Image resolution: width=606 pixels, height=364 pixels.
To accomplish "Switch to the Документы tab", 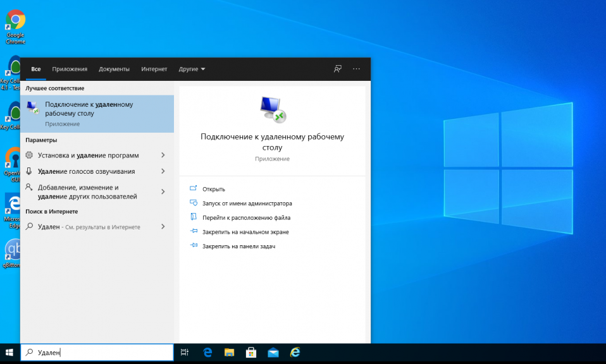I will [114, 69].
